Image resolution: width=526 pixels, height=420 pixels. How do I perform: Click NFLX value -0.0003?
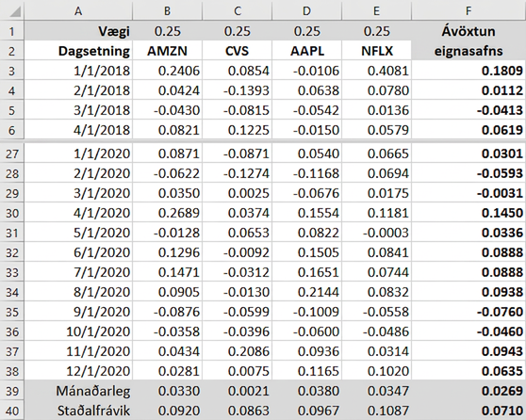[x=376, y=233]
